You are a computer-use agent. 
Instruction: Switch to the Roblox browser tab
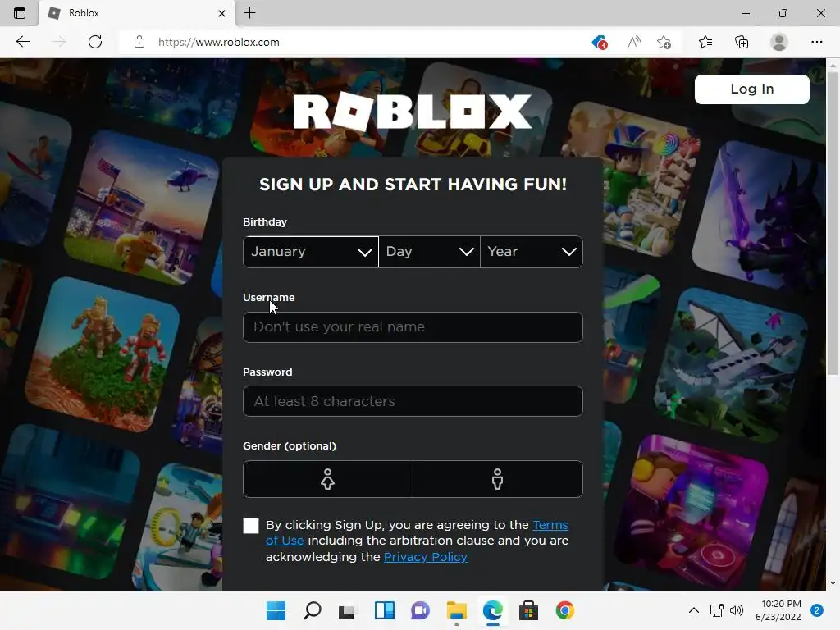coord(137,13)
